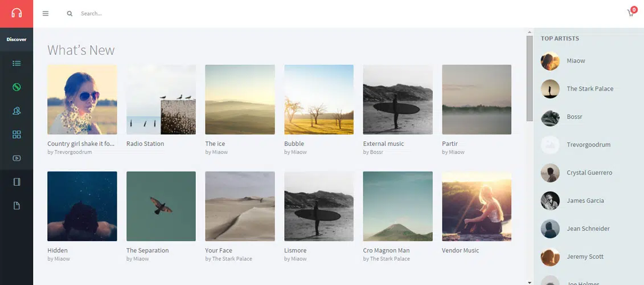Image resolution: width=644 pixels, height=285 pixels.
Task: Click the Hidden album cover
Action: pyautogui.click(x=82, y=206)
